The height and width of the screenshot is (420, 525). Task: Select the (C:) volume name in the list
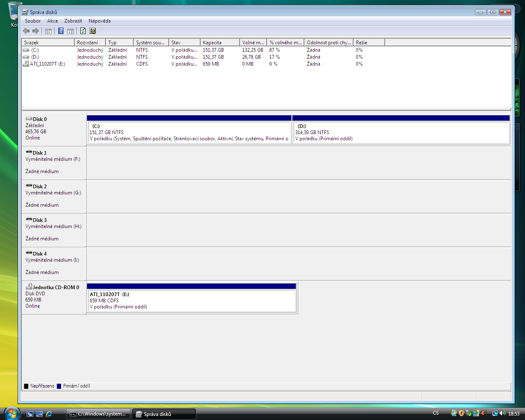(35, 50)
